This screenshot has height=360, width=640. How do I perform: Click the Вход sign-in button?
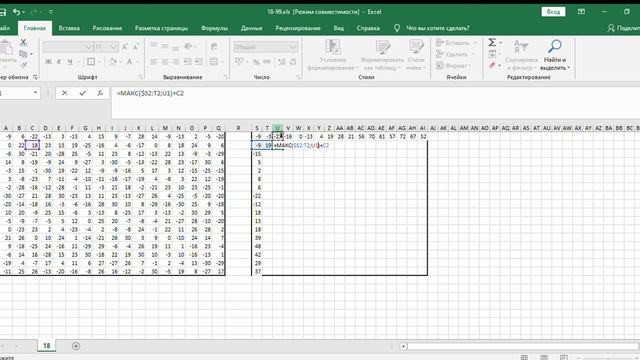(553, 12)
